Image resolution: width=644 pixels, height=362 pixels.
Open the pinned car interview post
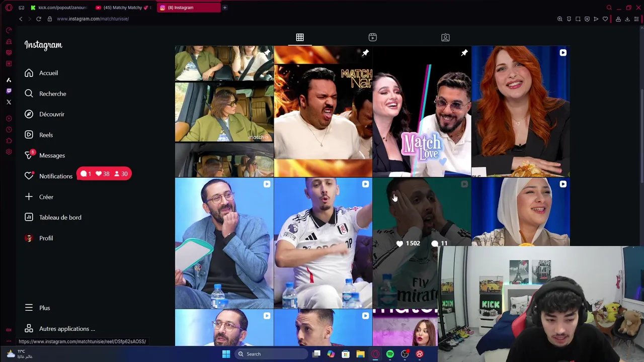coord(224,111)
